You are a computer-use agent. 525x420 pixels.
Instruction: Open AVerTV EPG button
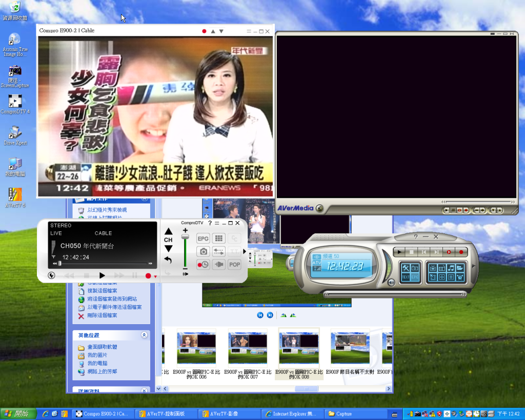(415, 277)
